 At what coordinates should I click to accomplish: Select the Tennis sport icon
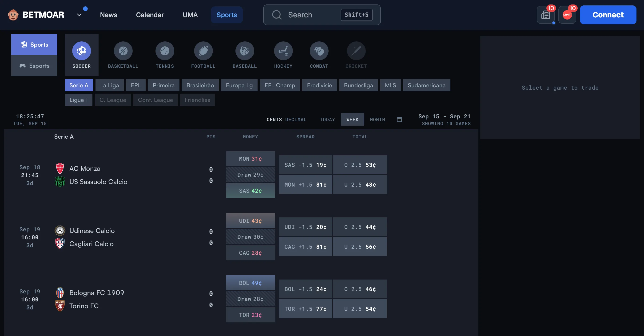(165, 51)
